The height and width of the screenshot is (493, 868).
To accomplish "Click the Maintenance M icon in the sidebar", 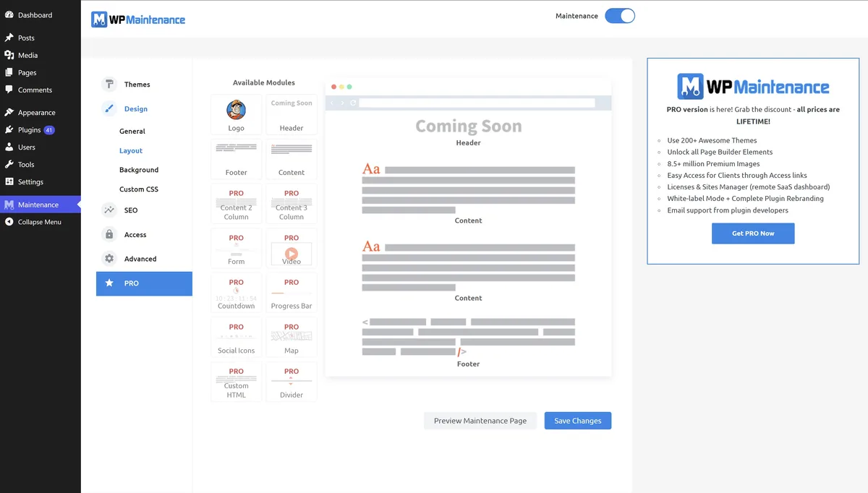I will click(x=9, y=205).
